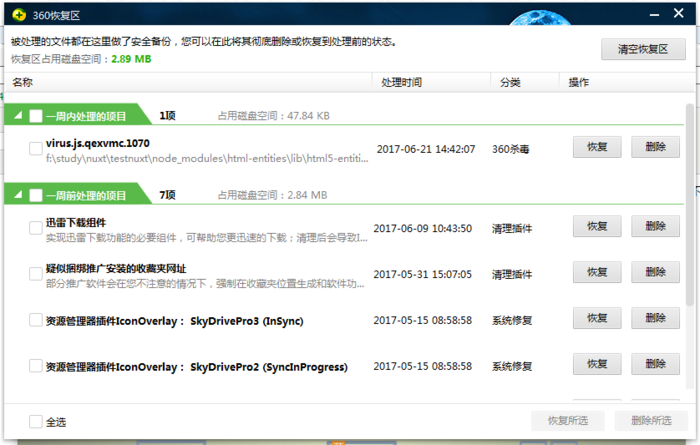
Task: Delete SkyDrivePro2 (SyncInProgress) item
Action: tap(655, 364)
